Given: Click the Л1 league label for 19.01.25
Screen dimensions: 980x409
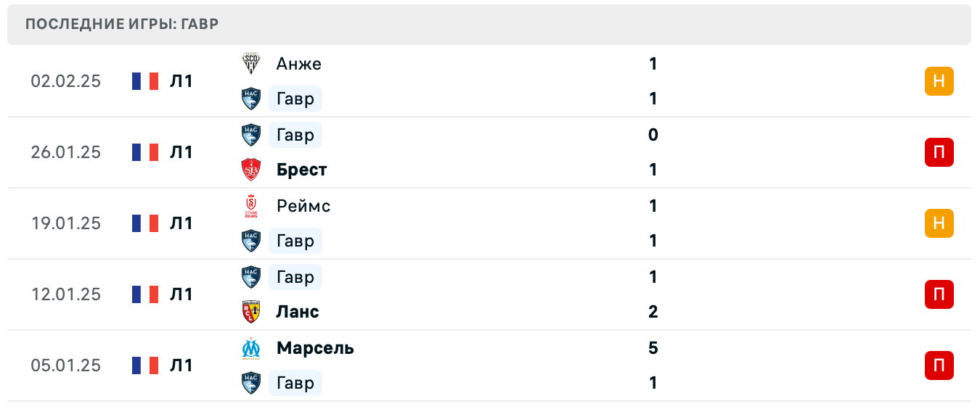Looking at the screenshot, I should tap(181, 223).
